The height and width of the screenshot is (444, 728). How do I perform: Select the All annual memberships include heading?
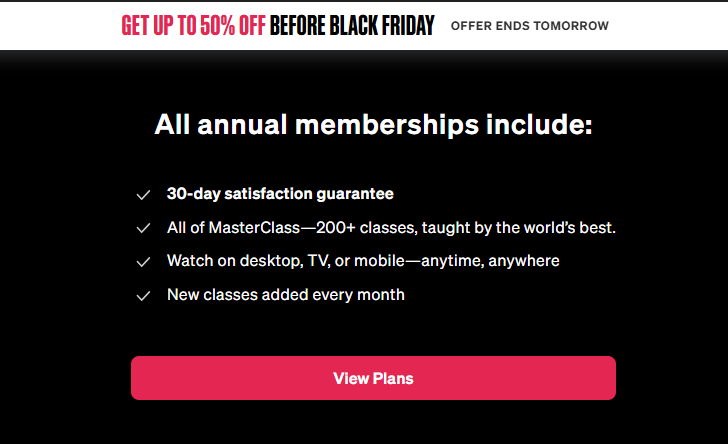pos(373,126)
